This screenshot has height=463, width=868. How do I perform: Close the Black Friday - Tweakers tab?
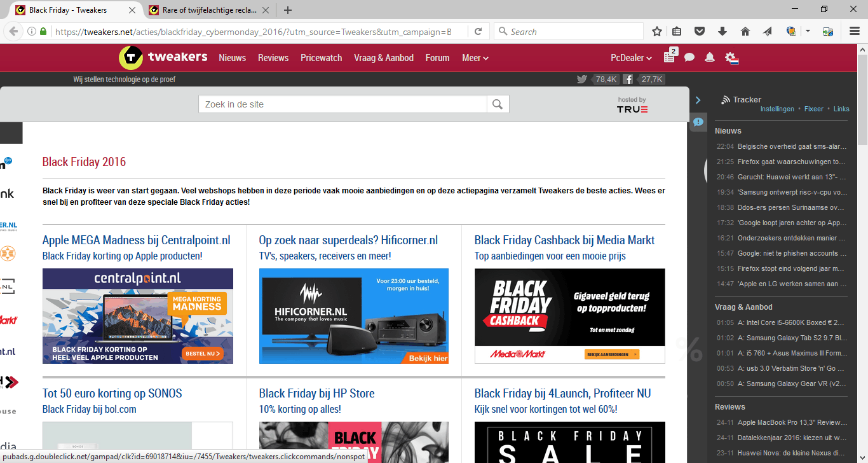(132, 10)
